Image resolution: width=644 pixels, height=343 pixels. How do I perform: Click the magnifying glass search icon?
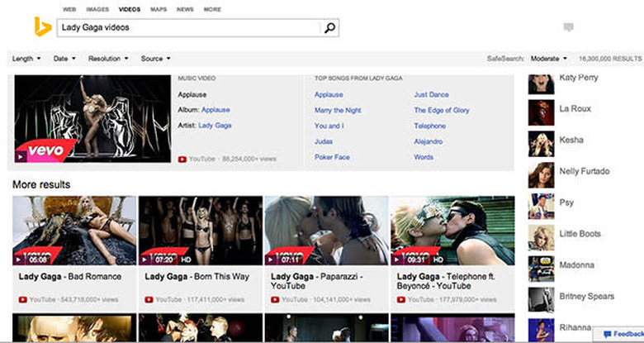[329, 28]
